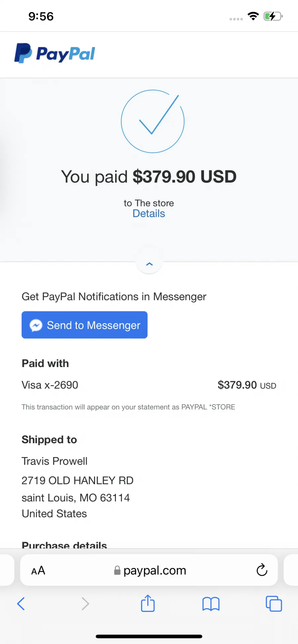Go back using Safari back arrow
This screenshot has width=298, height=644.
coord(21,604)
